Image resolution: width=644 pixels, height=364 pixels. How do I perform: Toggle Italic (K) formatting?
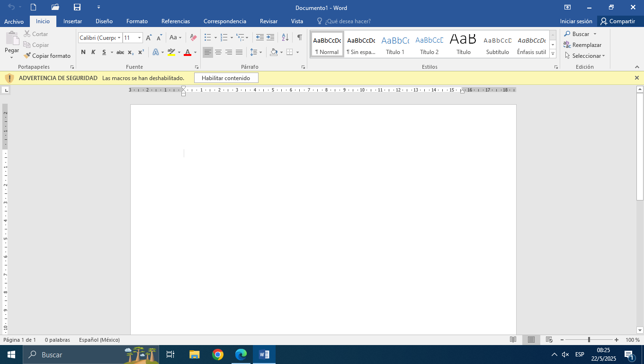tap(93, 52)
